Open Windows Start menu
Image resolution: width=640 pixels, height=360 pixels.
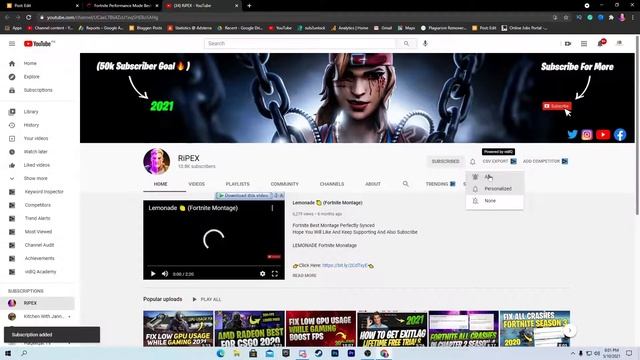tap(8, 353)
